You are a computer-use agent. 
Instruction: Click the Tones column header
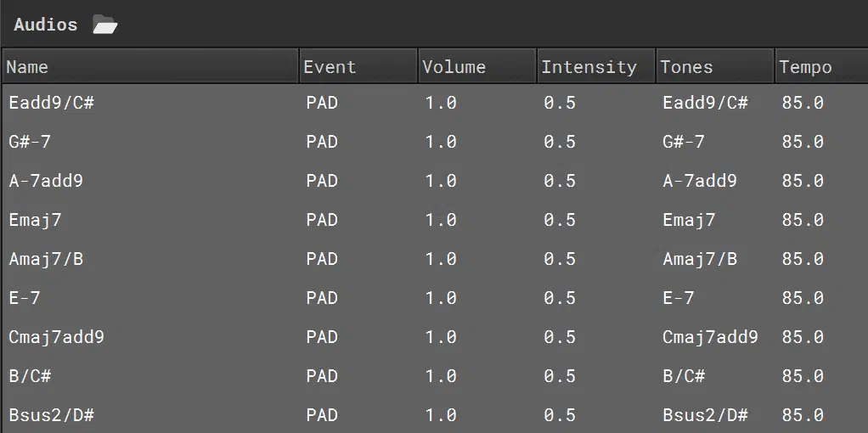point(715,66)
